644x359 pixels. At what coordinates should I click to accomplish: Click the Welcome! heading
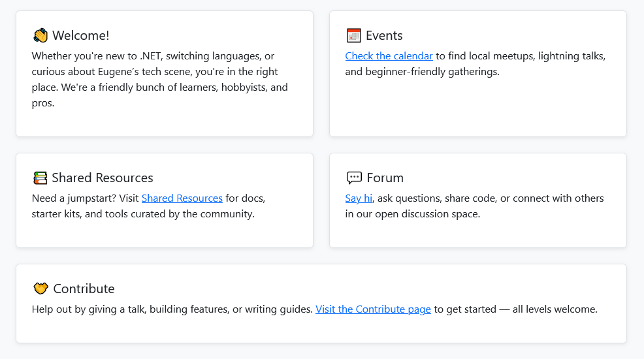pos(81,35)
